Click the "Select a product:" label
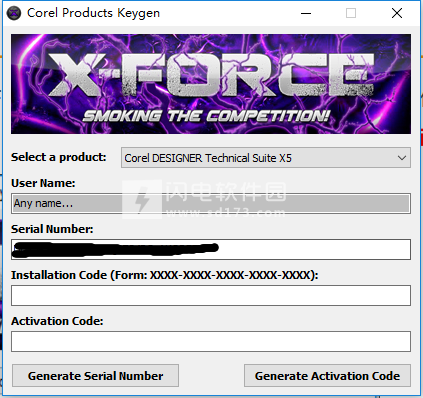Screen dimensions: 423x398 59,157
